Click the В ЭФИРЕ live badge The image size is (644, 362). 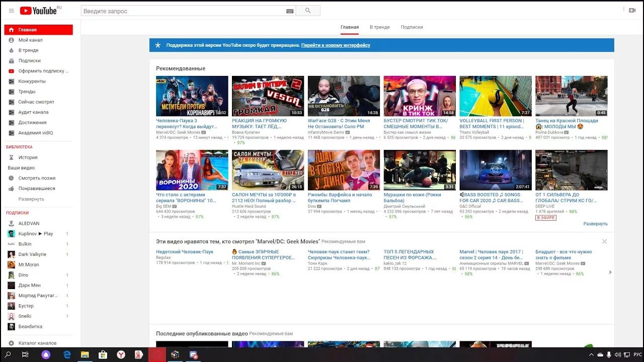546,218
